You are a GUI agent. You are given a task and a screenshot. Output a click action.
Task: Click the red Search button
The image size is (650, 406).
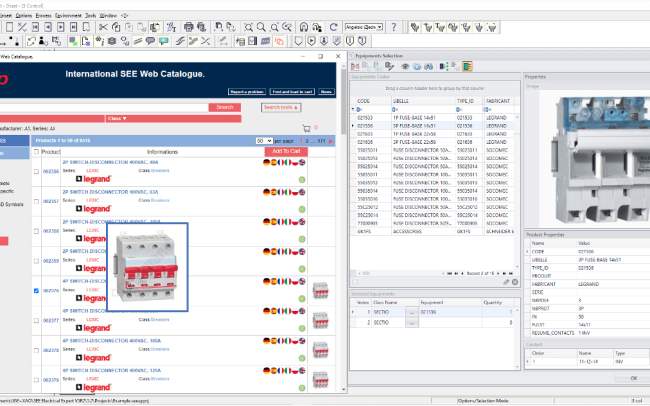point(224,107)
